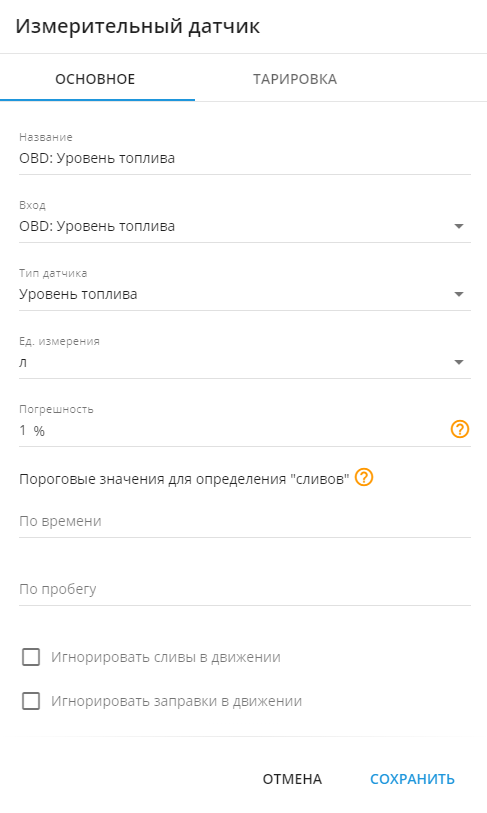Image resolution: width=487 pixels, height=813 pixels.
Task: Select the Уровень топлива sensor type value
Action: pos(78,295)
